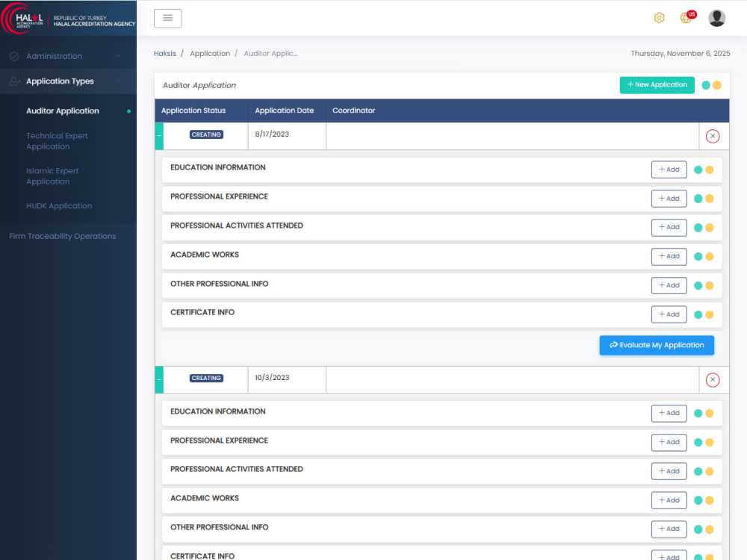Add Professional Experience to 10/3/2023 application
Image resolution: width=747 pixels, height=560 pixels.
click(669, 442)
